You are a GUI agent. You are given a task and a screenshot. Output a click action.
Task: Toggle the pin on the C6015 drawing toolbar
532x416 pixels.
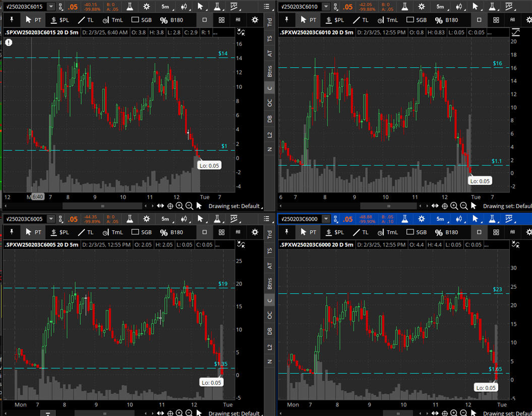click(x=11, y=20)
